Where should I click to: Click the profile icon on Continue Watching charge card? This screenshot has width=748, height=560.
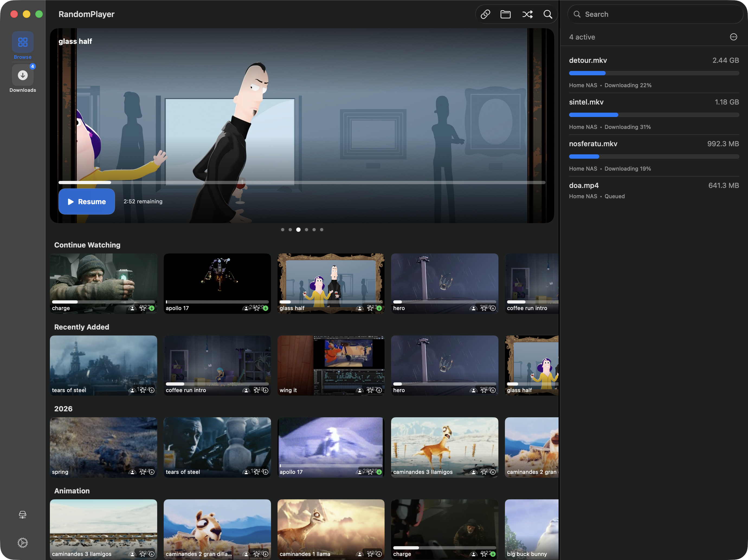pyautogui.click(x=133, y=308)
